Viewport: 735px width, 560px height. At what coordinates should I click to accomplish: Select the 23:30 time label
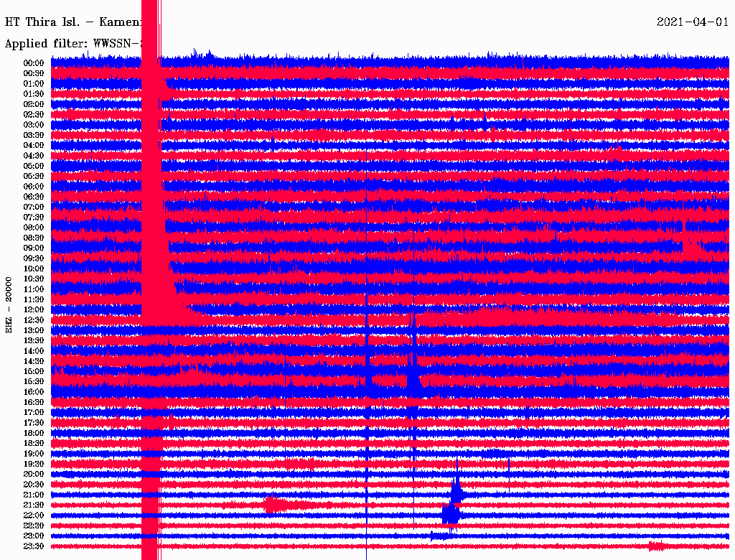click(x=34, y=546)
